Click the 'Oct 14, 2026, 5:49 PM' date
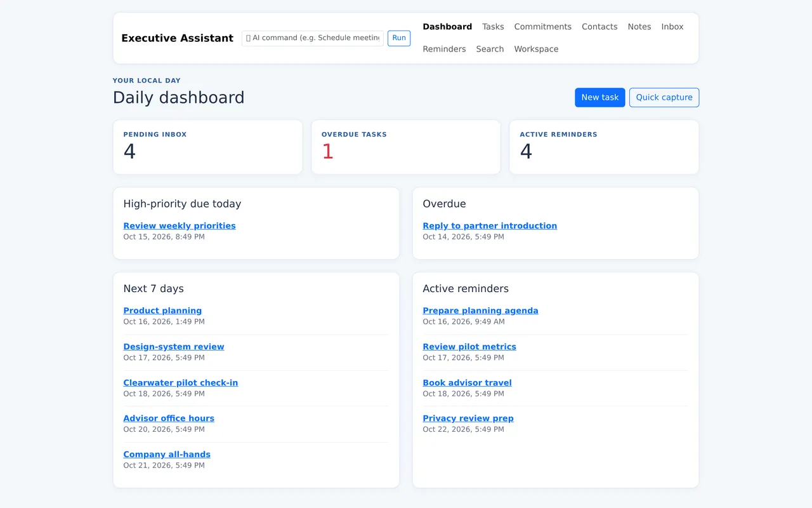 pos(463,237)
